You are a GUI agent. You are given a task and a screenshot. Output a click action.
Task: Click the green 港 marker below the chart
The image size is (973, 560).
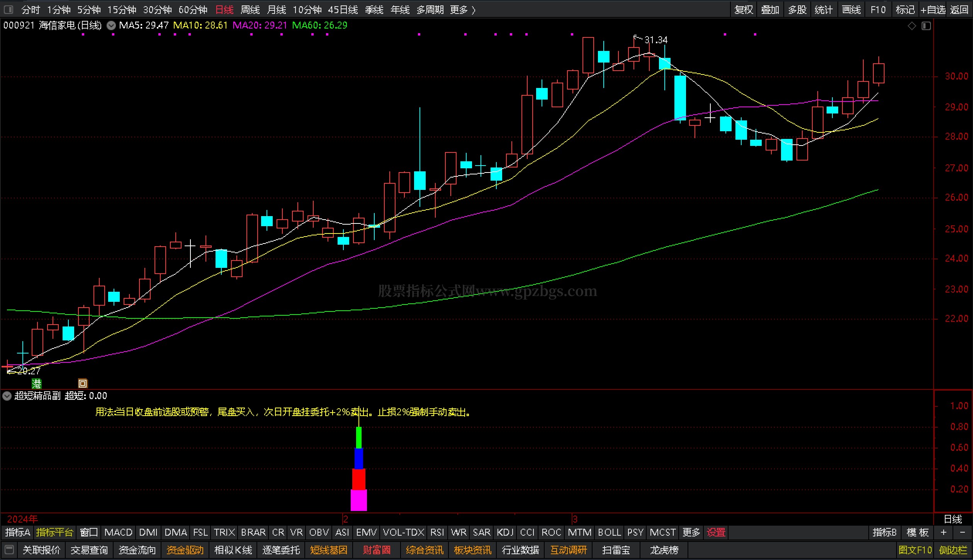pos(36,383)
